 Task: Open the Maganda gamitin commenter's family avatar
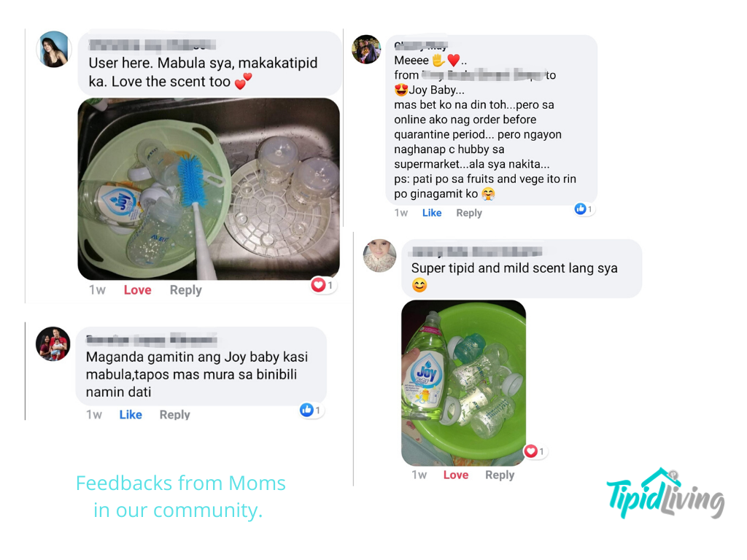(53, 344)
